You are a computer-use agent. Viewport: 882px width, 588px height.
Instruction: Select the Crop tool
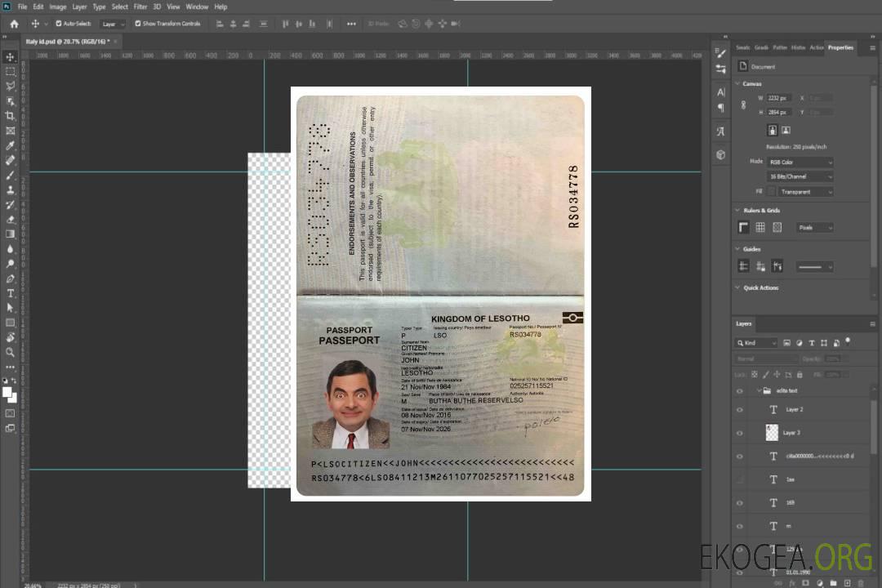[10, 116]
